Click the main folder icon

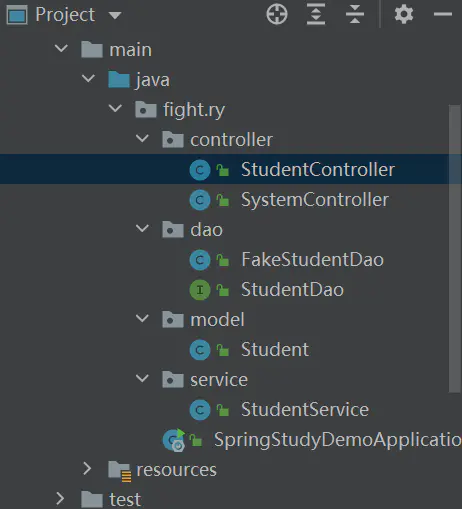(92, 49)
